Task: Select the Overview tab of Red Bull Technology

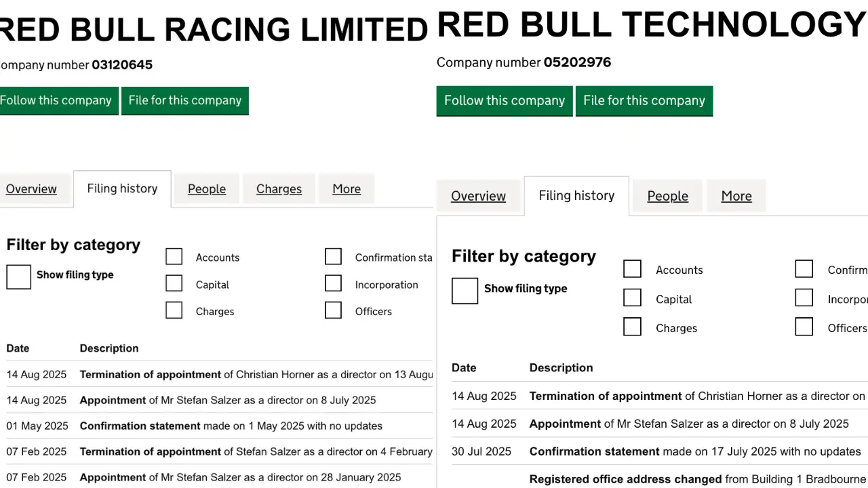Action: click(478, 195)
